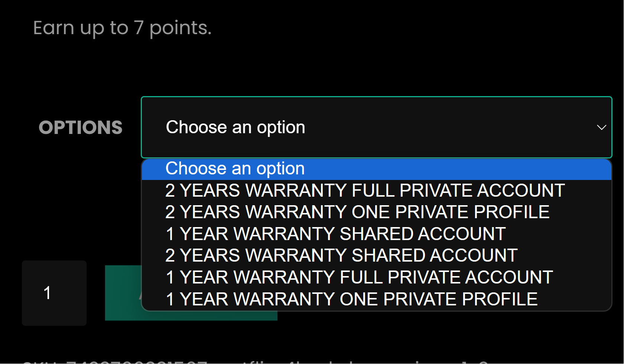The height and width of the screenshot is (364, 624).
Task: Select highlighted Choose an option placeholder entry
Action: [x=376, y=169]
